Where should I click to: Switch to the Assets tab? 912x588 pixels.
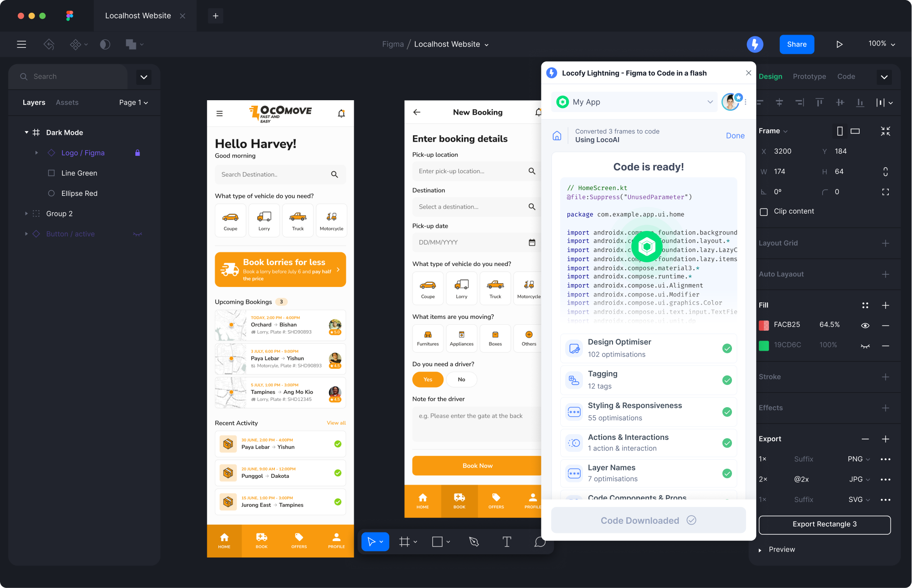pos(67,102)
